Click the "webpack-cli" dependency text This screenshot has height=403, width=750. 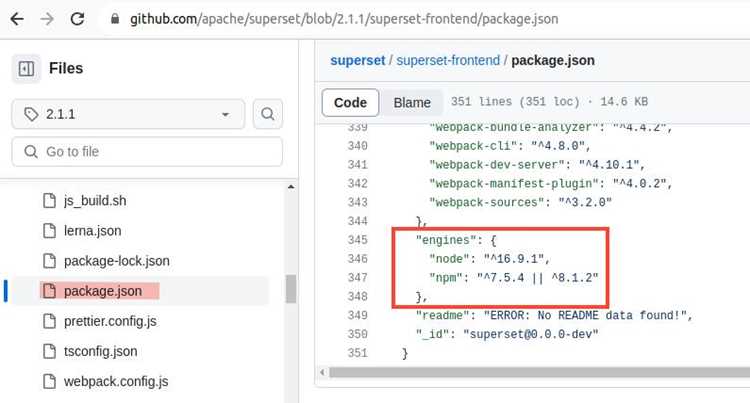[473, 146]
